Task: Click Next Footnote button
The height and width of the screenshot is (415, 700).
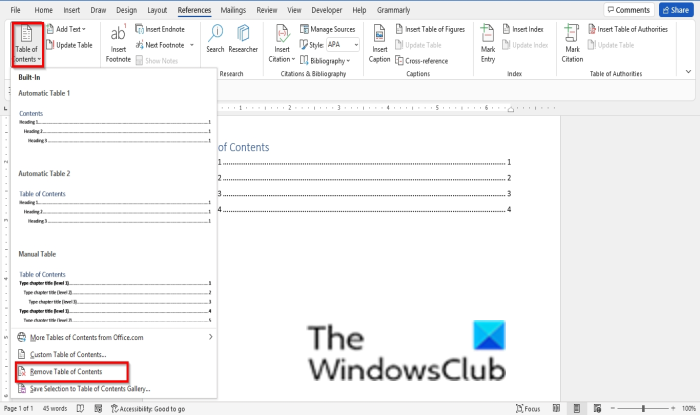Action: [x=160, y=45]
